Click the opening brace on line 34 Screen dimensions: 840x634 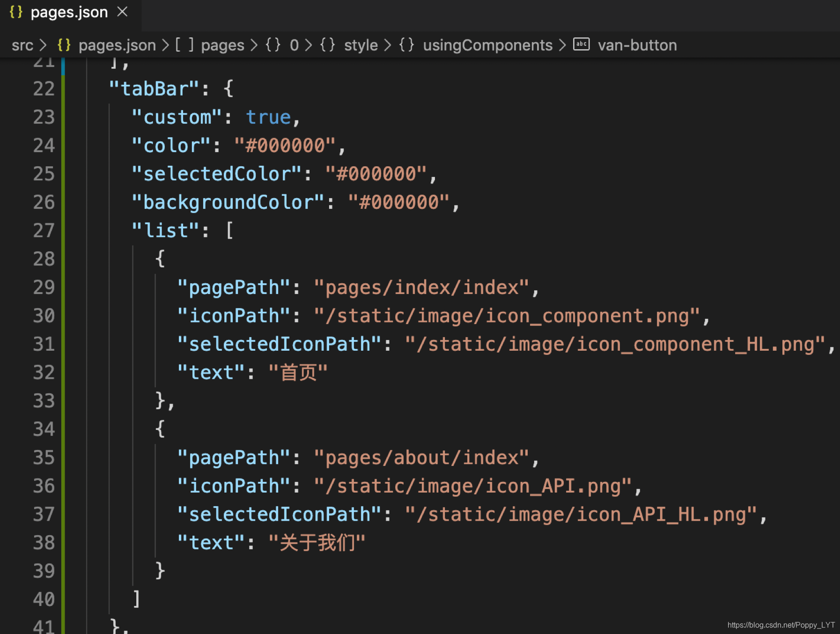[x=160, y=429]
